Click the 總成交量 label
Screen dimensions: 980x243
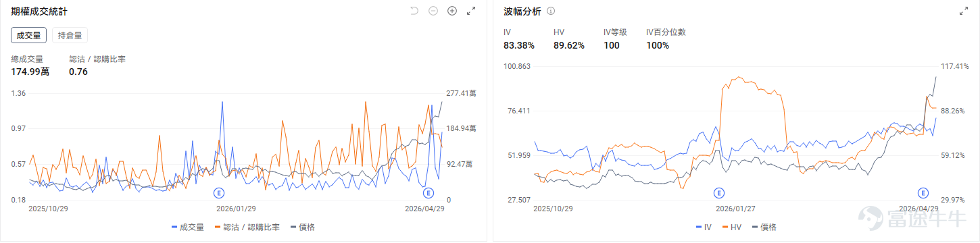tap(27, 59)
